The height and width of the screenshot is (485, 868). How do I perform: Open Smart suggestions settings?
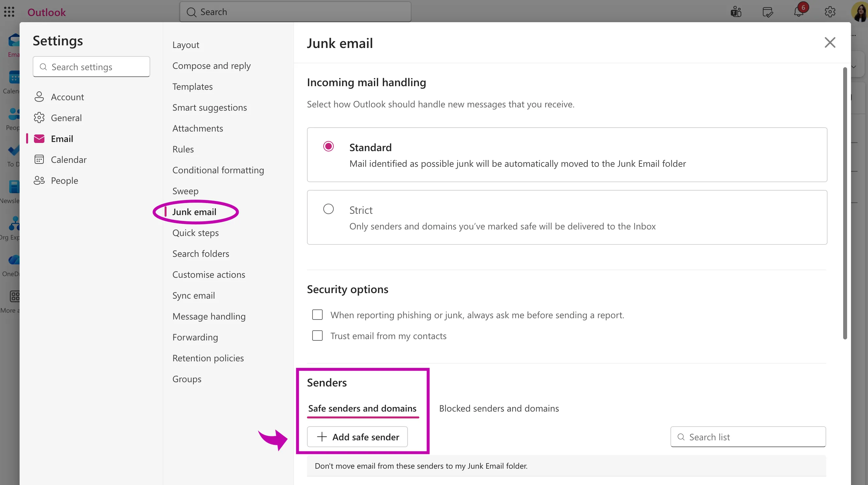(210, 107)
